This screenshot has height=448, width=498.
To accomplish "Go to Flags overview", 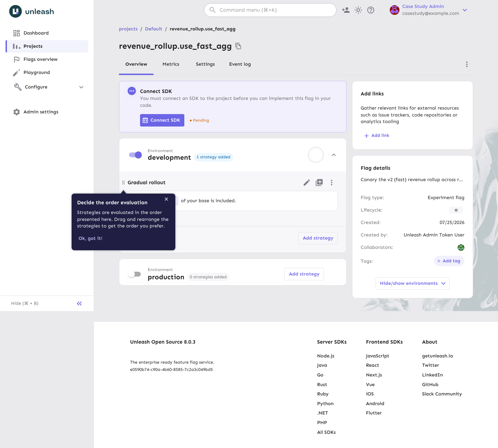I will tap(47, 59).
